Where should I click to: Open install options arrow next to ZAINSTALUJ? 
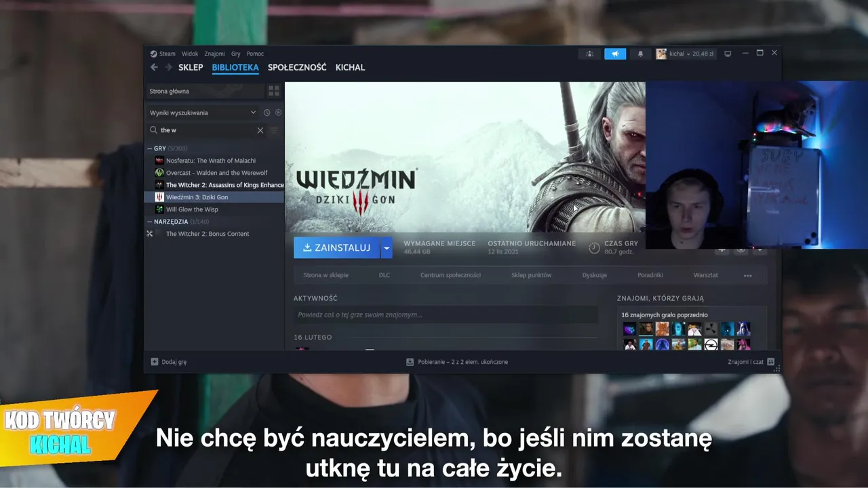pos(387,248)
